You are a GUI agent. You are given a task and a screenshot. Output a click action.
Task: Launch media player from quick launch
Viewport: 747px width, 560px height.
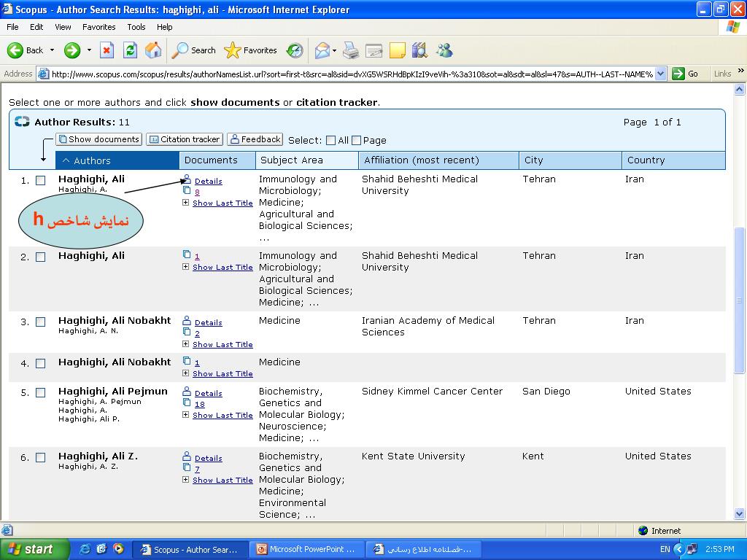(118, 548)
